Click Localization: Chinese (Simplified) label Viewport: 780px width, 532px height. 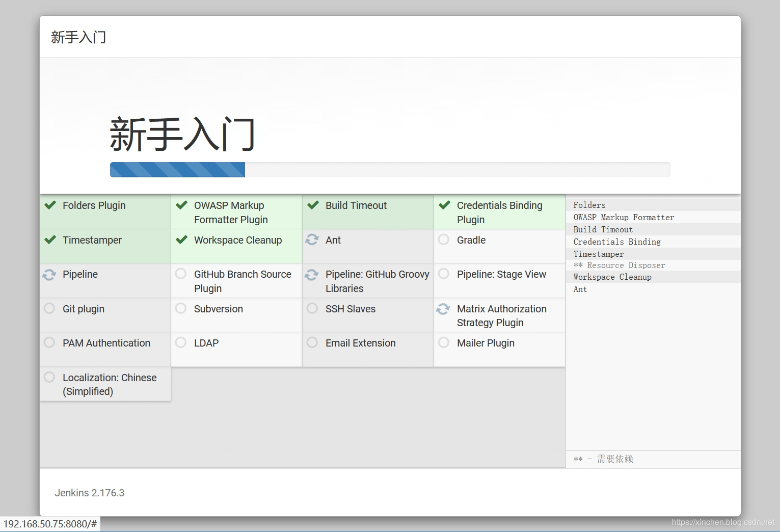tap(110, 384)
